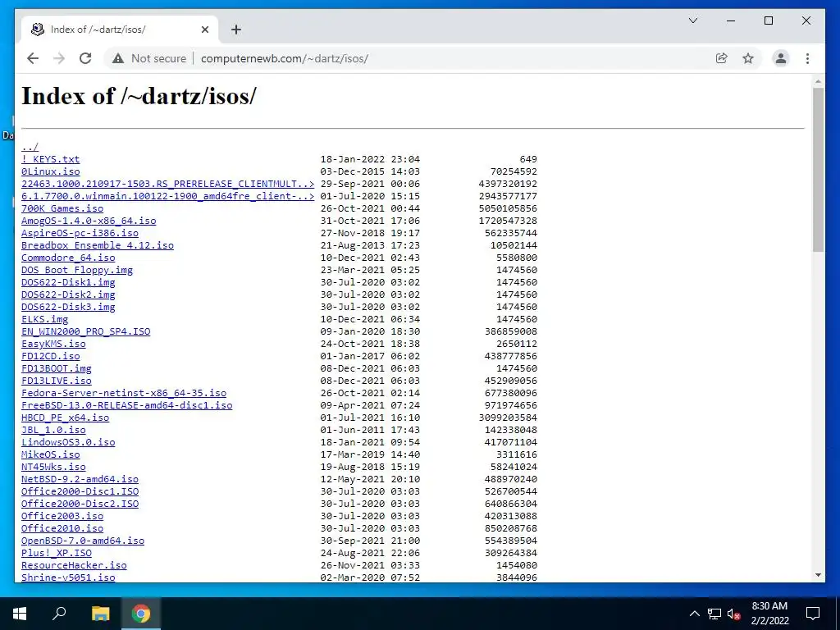Open the EasyKMS.iso link
Image resolution: width=840 pixels, height=630 pixels.
pos(53,344)
